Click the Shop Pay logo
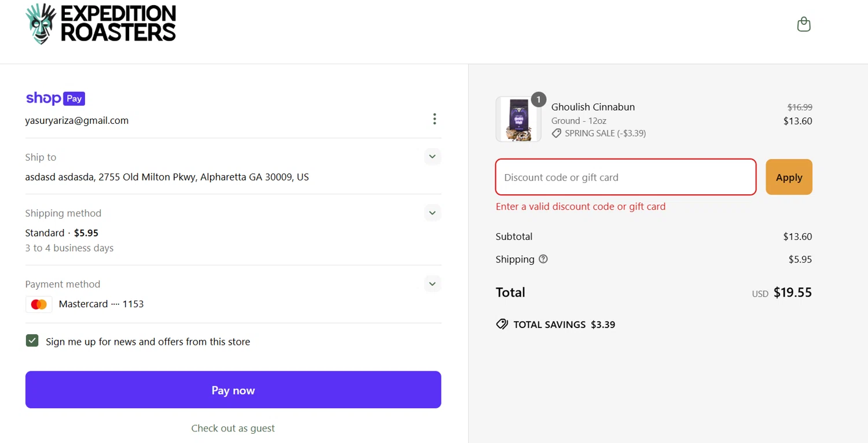Image resolution: width=868 pixels, height=443 pixels. [x=56, y=98]
